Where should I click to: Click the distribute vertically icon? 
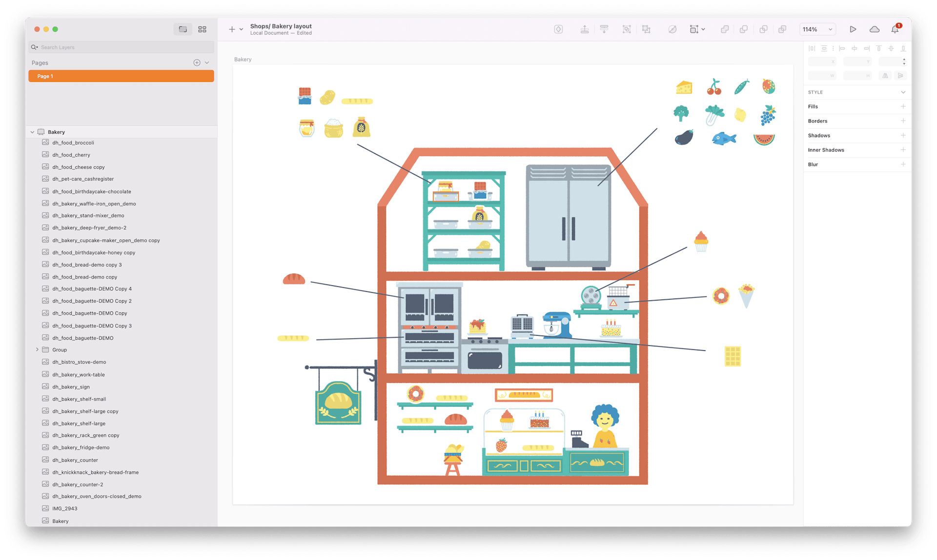(x=824, y=48)
